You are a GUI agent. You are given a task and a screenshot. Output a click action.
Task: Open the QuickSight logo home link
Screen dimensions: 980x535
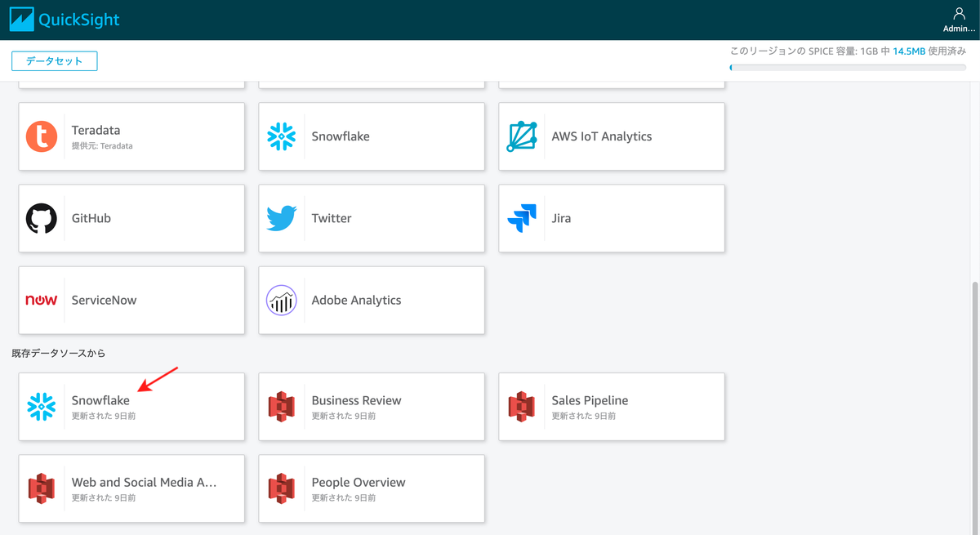(x=64, y=20)
